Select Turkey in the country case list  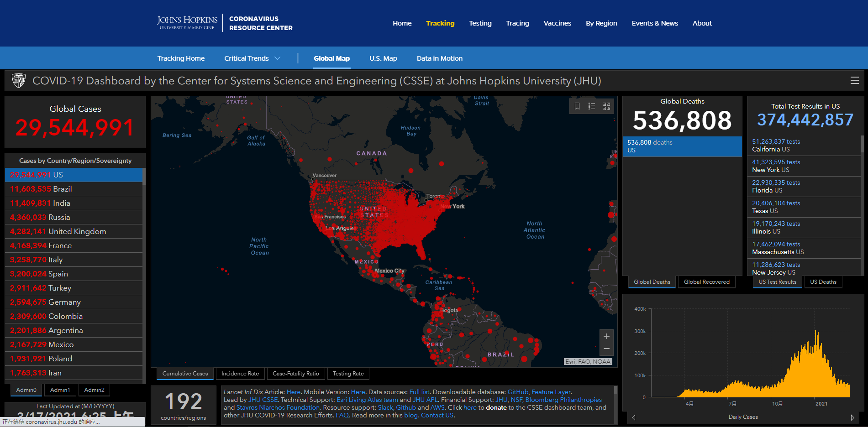[74, 288]
